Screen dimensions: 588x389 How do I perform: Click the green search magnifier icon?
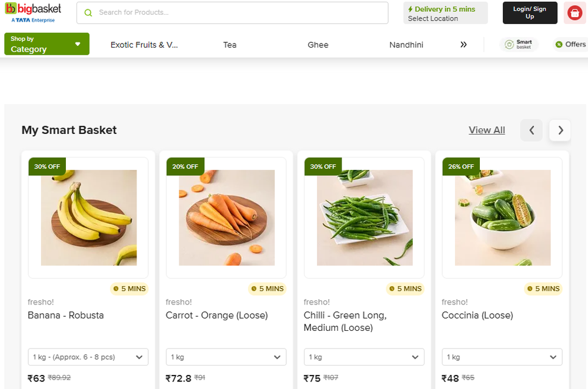click(88, 12)
